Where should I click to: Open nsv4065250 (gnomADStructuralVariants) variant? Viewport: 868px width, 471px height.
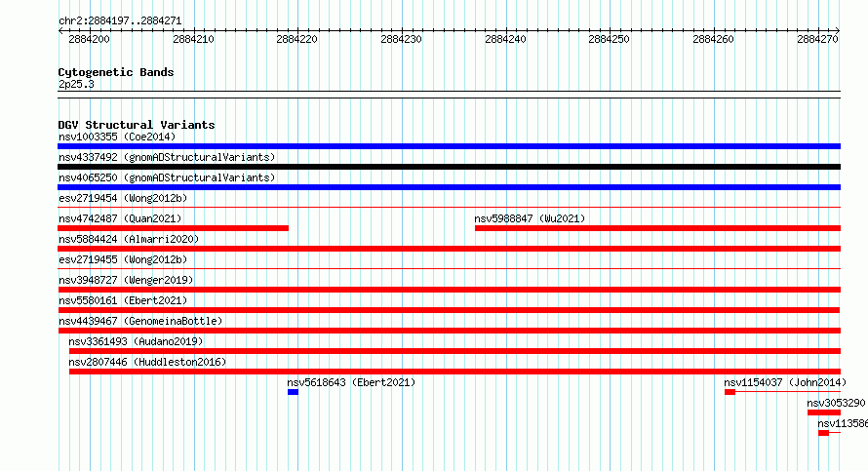167,177
